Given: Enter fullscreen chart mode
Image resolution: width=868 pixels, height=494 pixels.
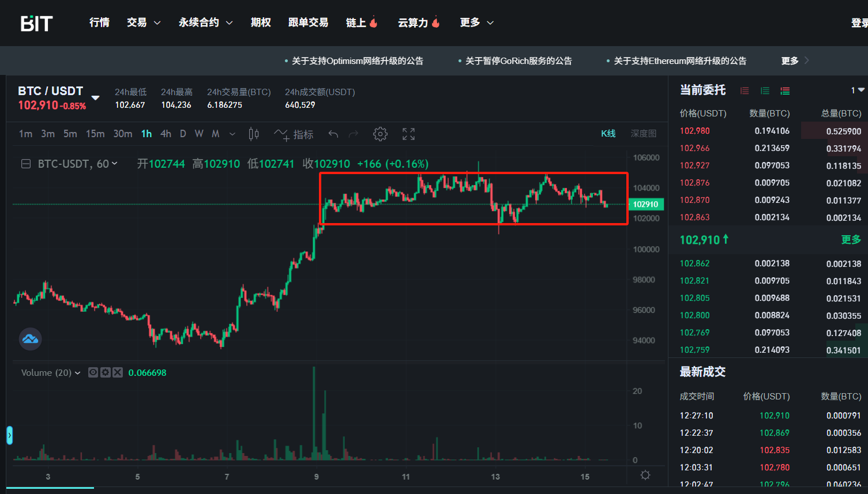Looking at the screenshot, I should click(408, 134).
